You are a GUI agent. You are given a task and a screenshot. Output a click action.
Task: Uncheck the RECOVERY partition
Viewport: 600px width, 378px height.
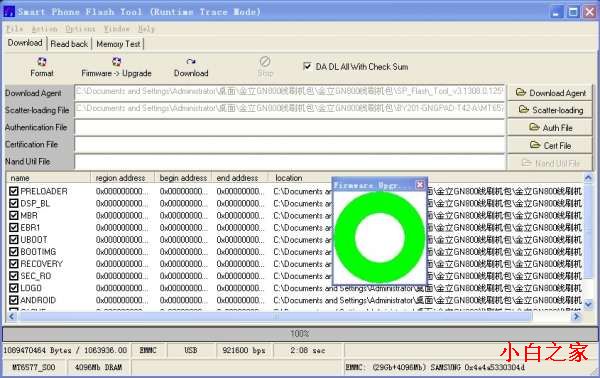[x=14, y=264]
